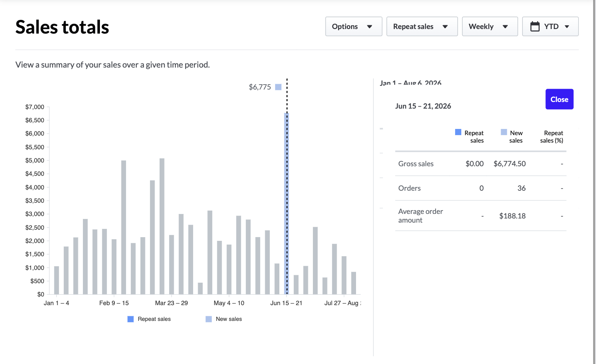The width and height of the screenshot is (596, 364).
Task: Click the Average order amount label
Action: [421, 216]
